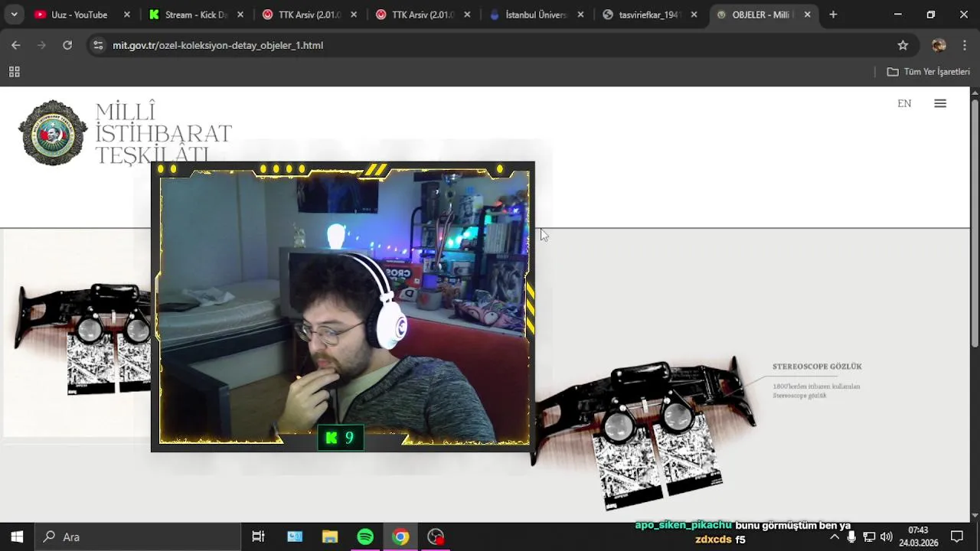Close the Stream - Kick tab
This screenshot has width=980, height=551.
[240, 15]
